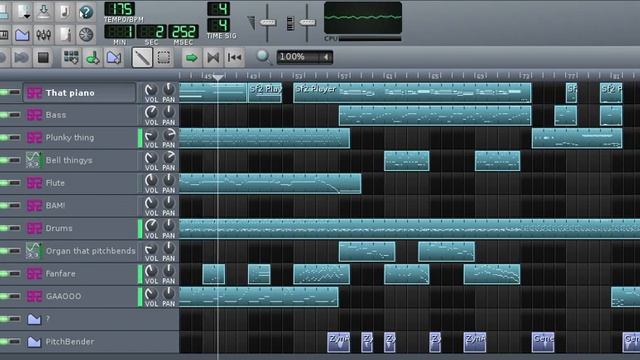
Task: Mute the PitchBender automation track
Action: [4, 342]
